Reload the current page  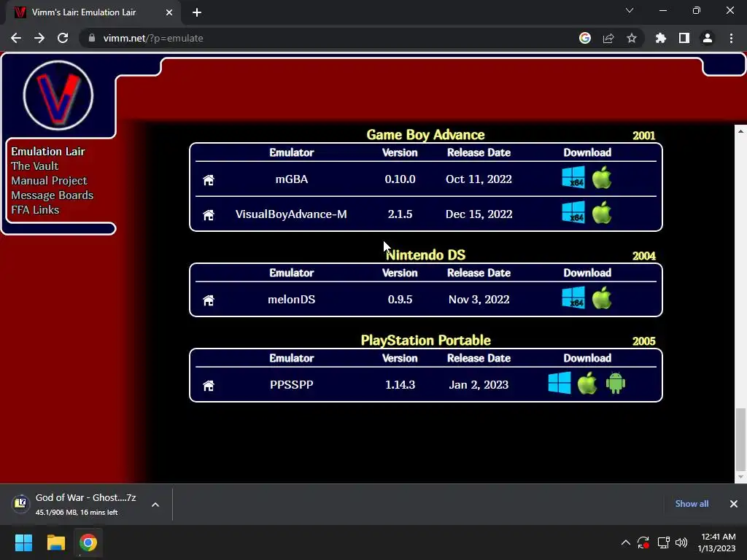point(63,38)
